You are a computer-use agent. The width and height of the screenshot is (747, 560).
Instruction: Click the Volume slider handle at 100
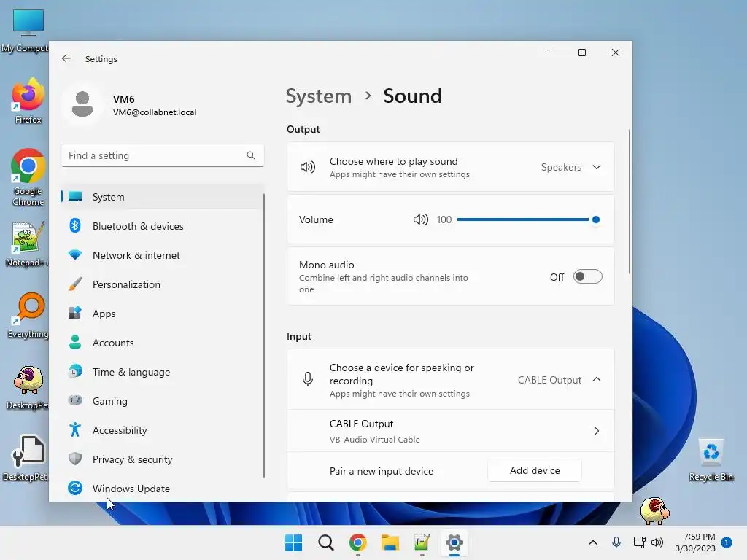coord(595,219)
